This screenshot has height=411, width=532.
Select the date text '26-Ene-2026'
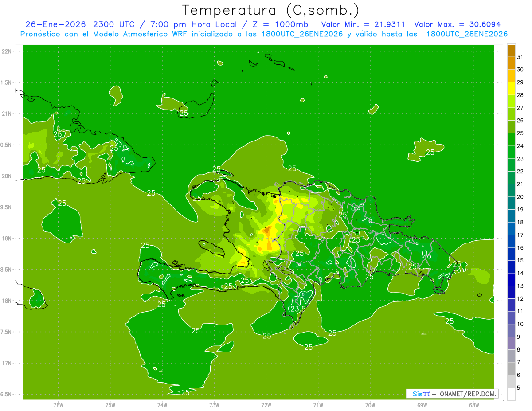point(55,24)
